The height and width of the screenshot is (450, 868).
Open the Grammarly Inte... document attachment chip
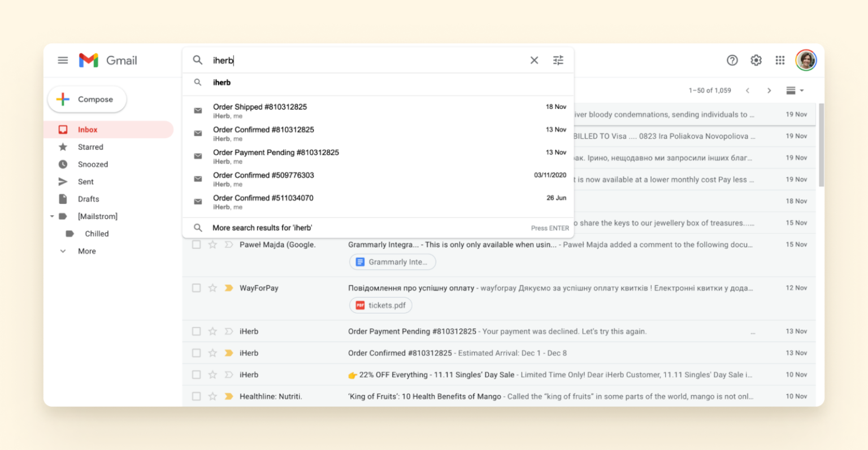392,262
